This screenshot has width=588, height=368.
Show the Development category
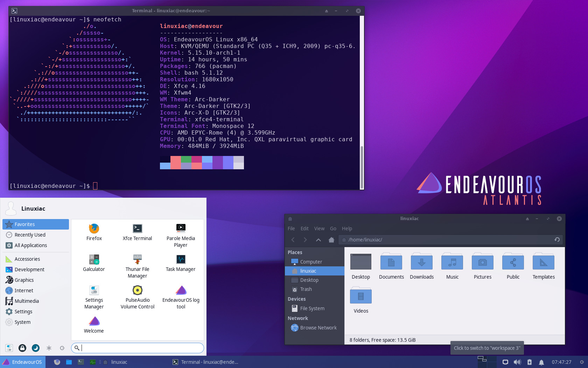[x=36, y=270]
